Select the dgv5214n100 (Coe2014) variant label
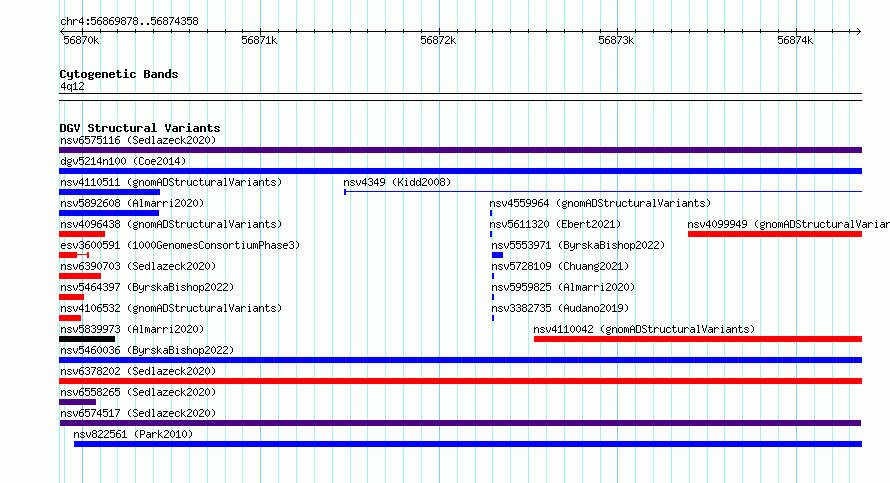Image resolution: width=890 pixels, height=483 pixels. tap(123, 161)
